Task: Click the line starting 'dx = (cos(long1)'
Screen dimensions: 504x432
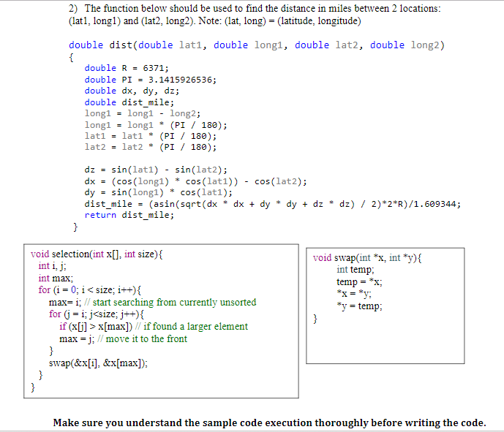Action: pyautogui.click(x=196, y=181)
